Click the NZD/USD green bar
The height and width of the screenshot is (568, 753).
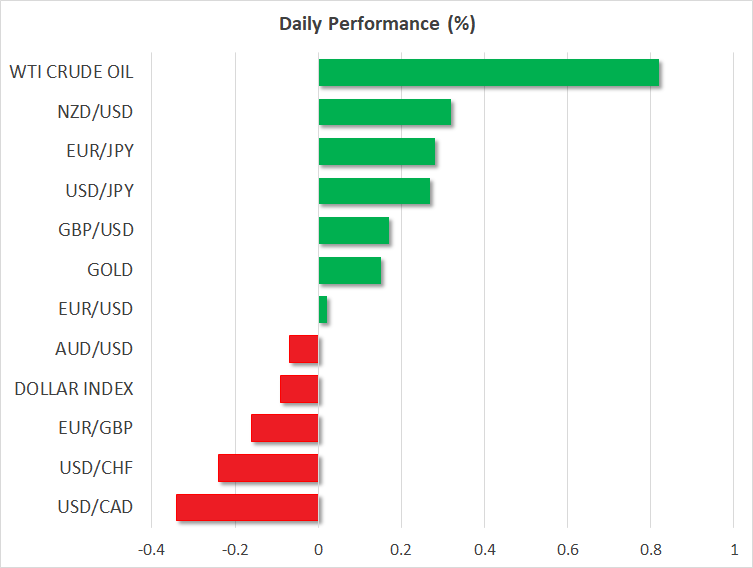(x=385, y=112)
